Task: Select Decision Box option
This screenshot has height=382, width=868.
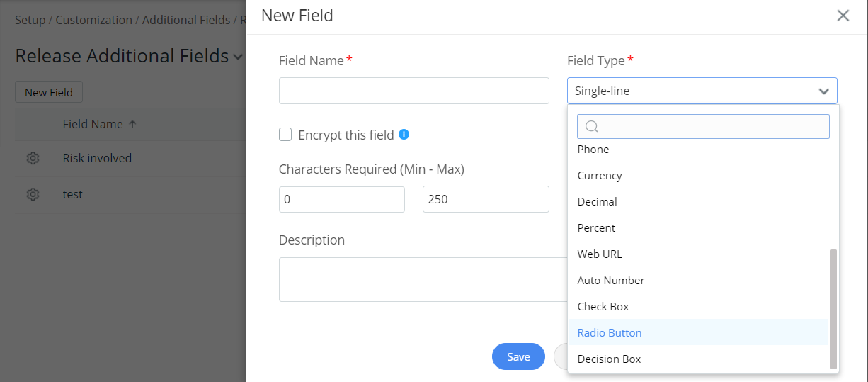Action: pyautogui.click(x=609, y=359)
